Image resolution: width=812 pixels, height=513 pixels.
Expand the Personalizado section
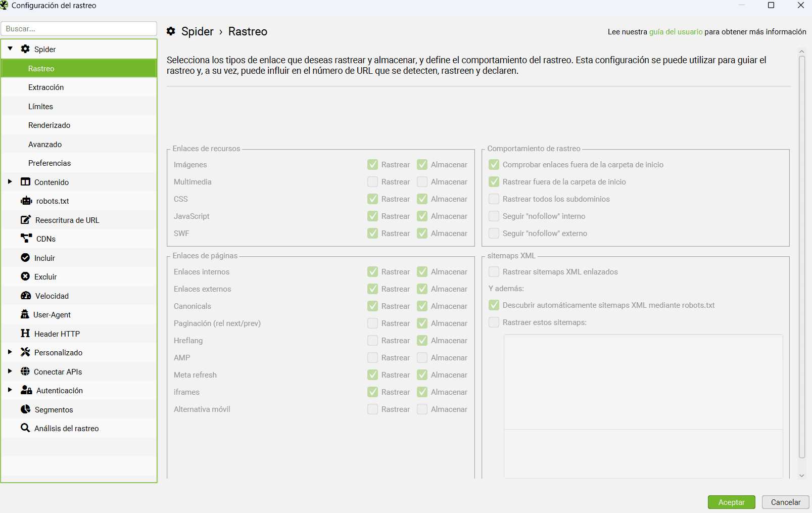[x=10, y=352]
